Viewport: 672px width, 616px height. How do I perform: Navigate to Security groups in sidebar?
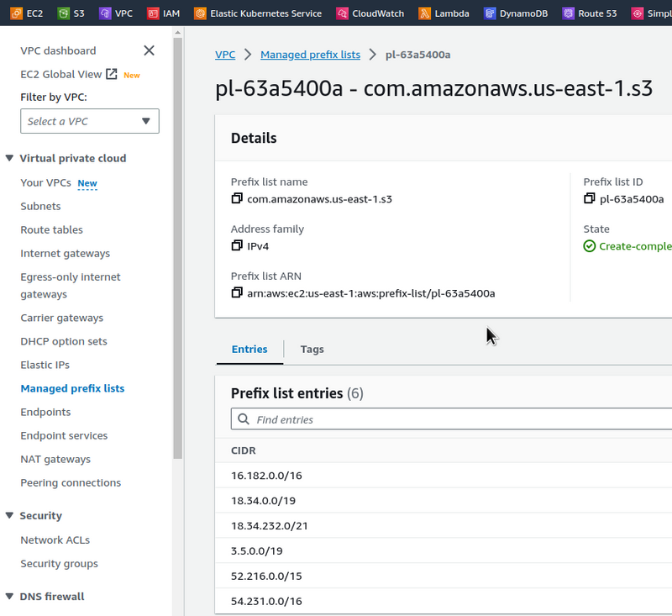pyautogui.click(x=59, y=564)
